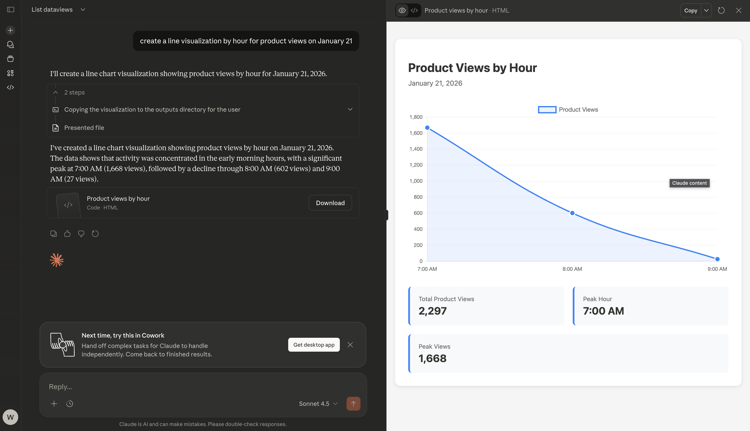
Task: Copy the response with copy icon
Action: [x=54, y=234]
